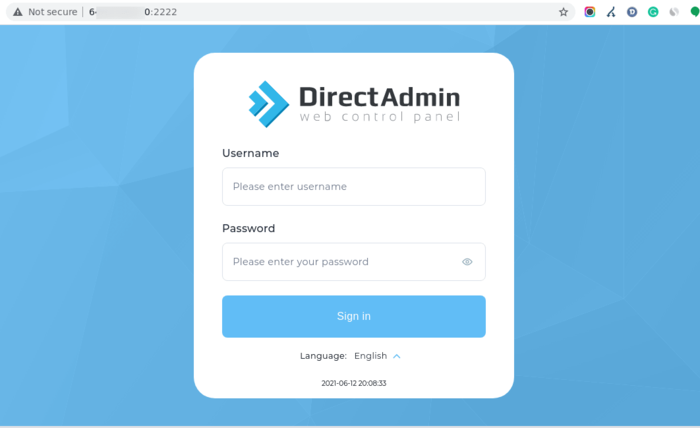Screen dimensions: 700x428
Task: Click the grey S-shaped extension icon
Action: point(674,12)
